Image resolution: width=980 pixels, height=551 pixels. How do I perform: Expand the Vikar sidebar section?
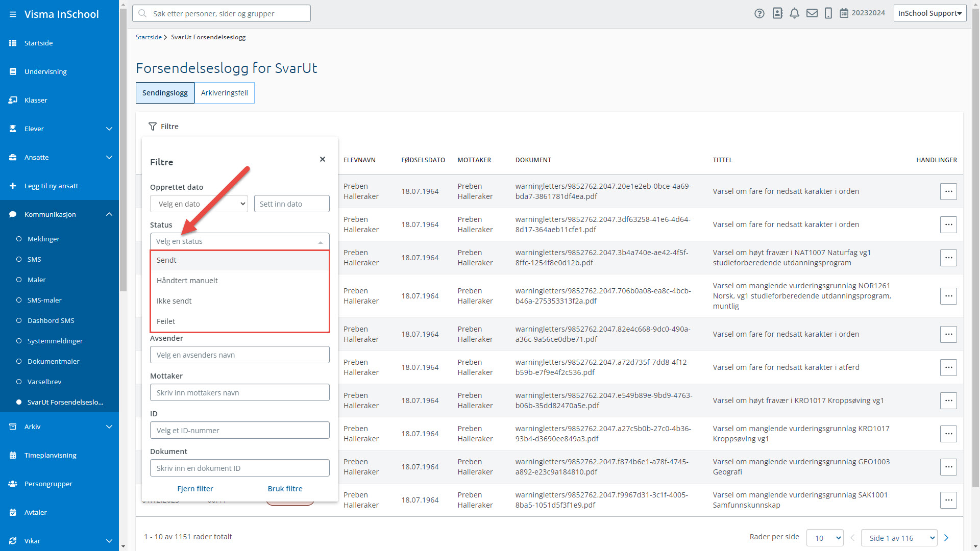point(109,541)
